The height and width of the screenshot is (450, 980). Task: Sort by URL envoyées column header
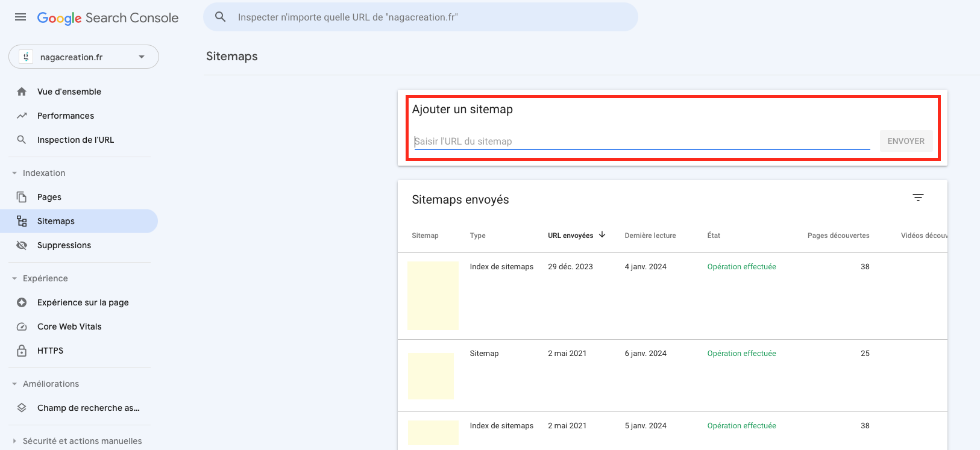570,236
